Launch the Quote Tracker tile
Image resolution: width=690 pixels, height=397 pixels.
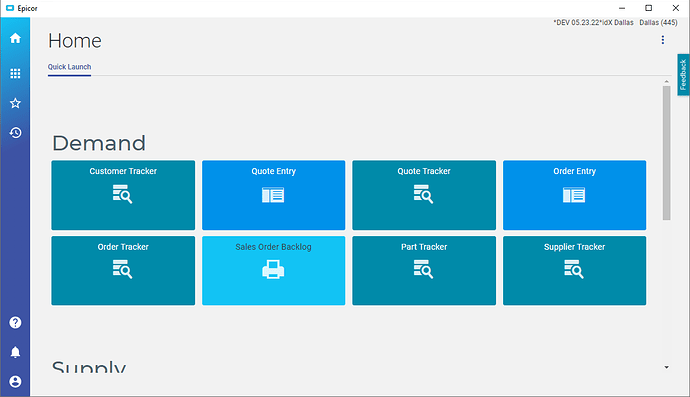(x=424, y=195)
